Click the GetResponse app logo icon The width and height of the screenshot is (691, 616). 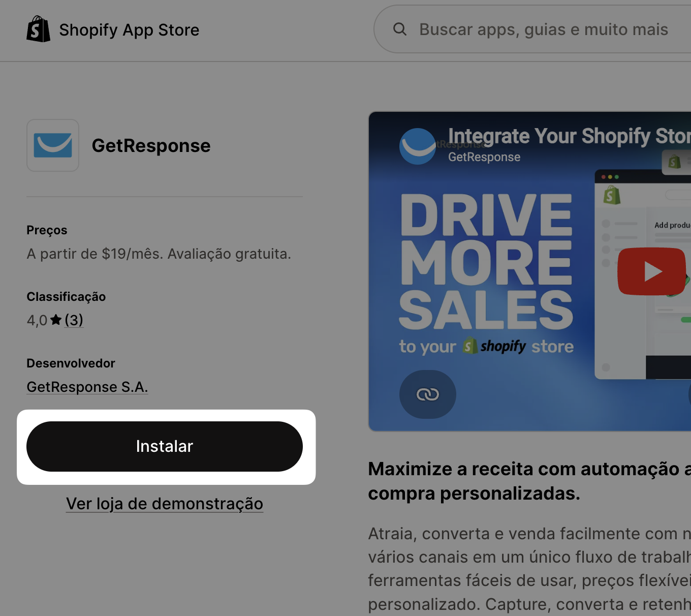click(x=53, y=145)
